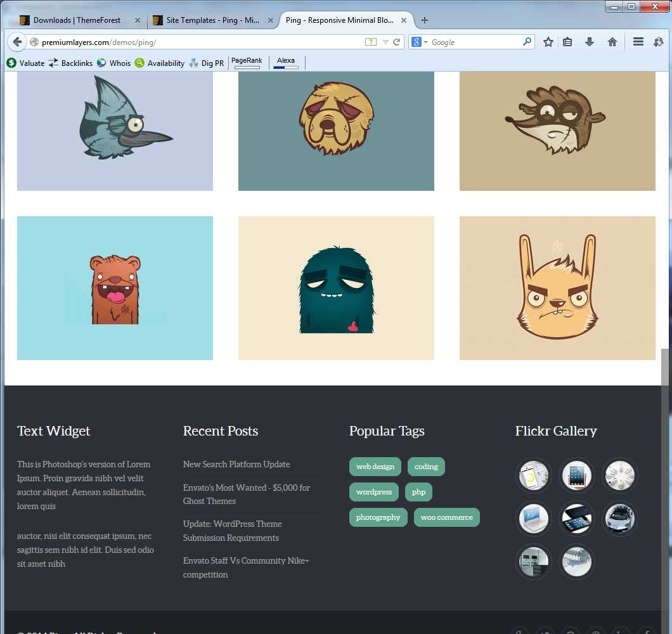Image resolution: width=672 pixels, height=634 pixels.
Task: Expand the URL history dropdown arrow
Action: (x=385, y=42)
